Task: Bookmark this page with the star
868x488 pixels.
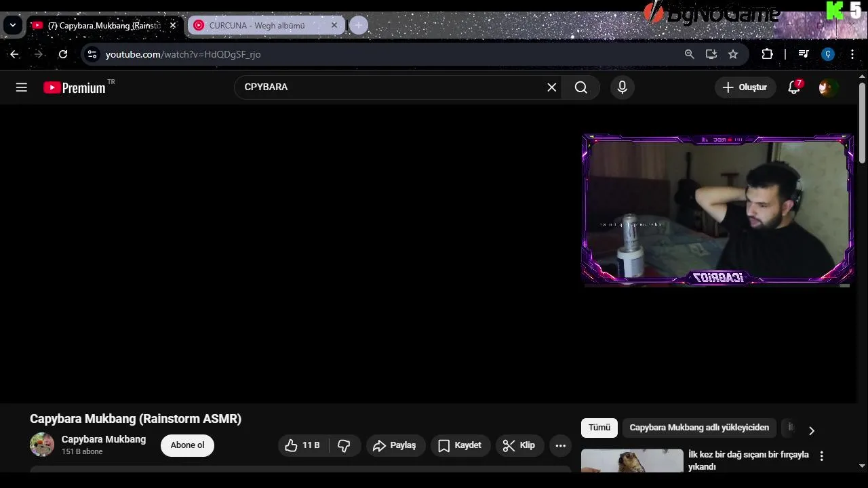Action: point(733,54)
